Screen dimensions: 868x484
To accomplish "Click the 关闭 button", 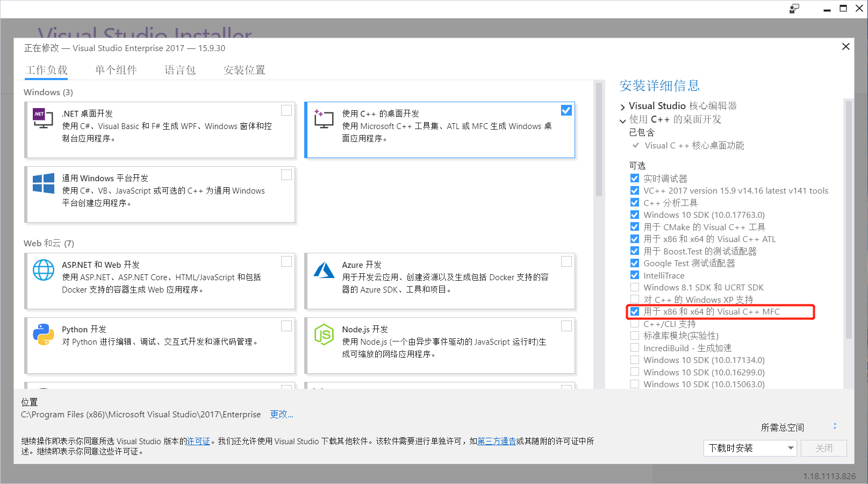I will pyautogui.click(x=823, y=448).
